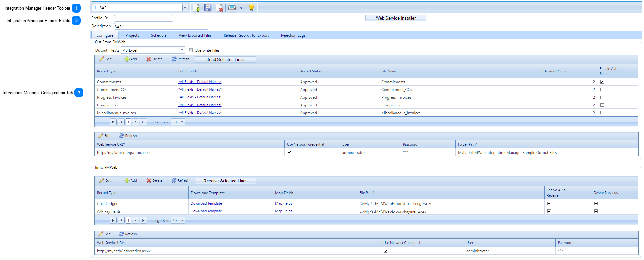Click Send Selected Lines button

225,59
